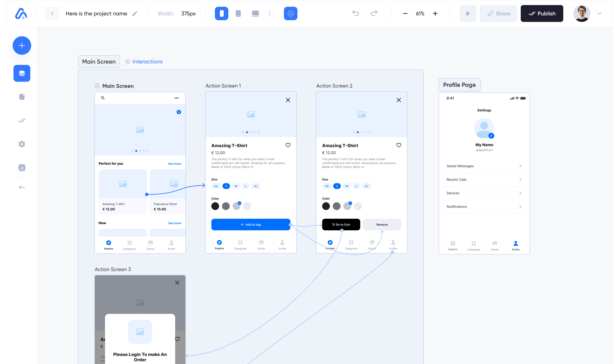
Task: Toggle the tablet device frame view
Action: tap(238, 13)
